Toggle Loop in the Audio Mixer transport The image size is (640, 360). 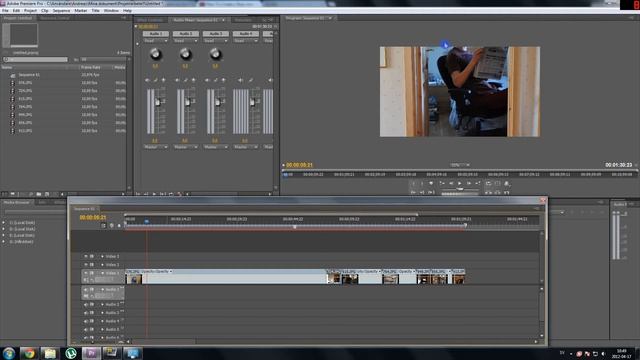click(x=171, y=194)
